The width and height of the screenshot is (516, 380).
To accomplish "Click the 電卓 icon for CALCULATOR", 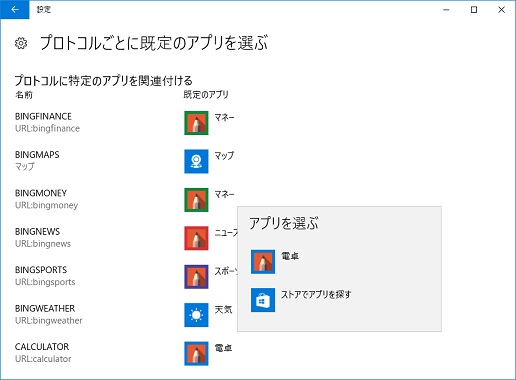I will coord(196,353).
